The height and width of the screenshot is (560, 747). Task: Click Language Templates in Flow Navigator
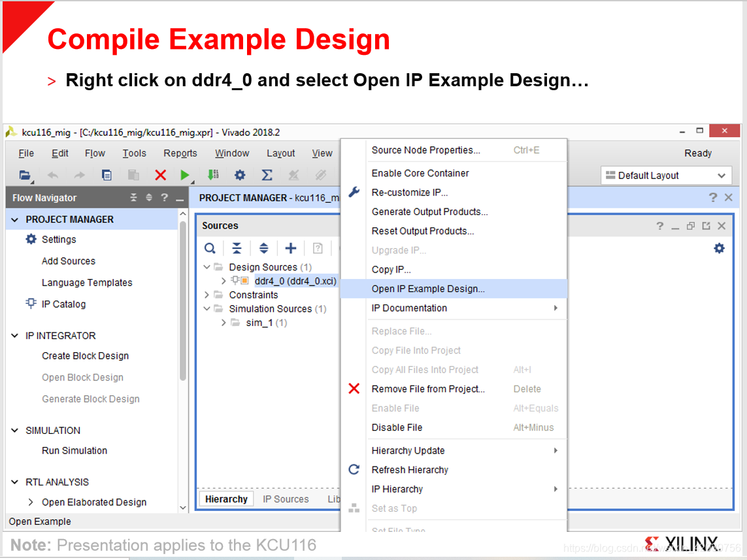pos(87,282)
